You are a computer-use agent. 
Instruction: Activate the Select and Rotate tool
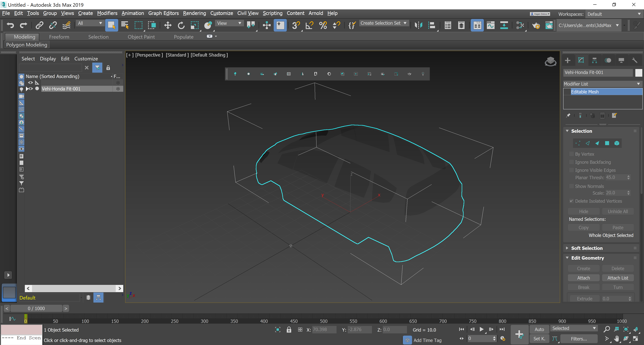(x=181, y=25)
